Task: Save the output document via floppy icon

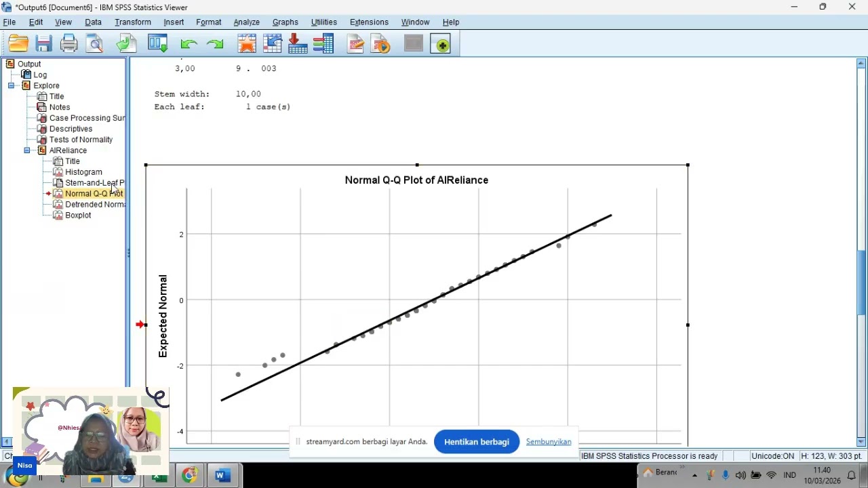Action: (44, 44)
